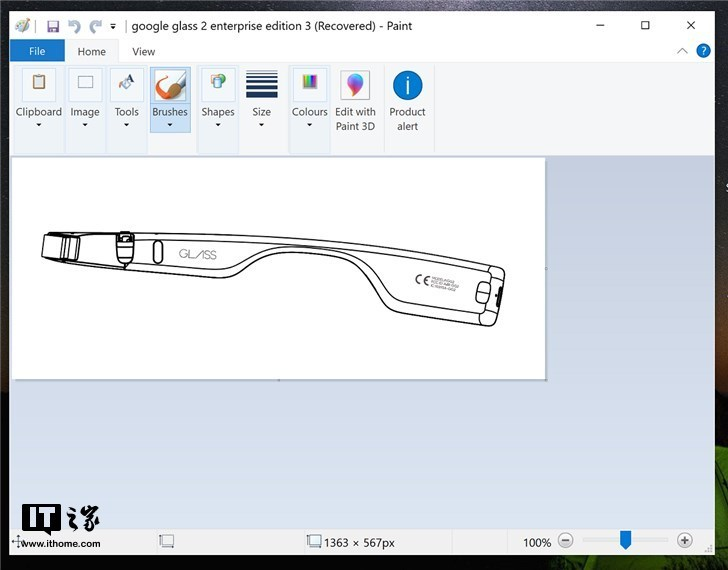Expand the Shapes group dropdown arrow
Image resolution: width=728 pixels, height=570 pixels.
tap(218, 125)
